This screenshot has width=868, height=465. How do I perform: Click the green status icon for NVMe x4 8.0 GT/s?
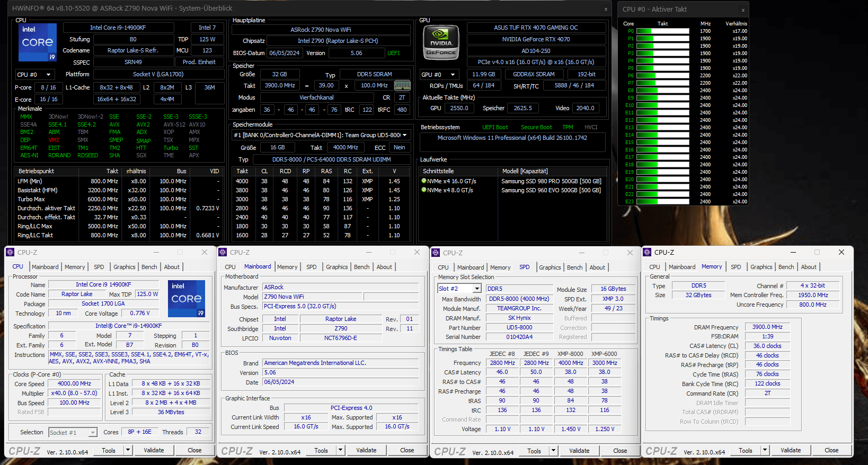click(424, 190)
